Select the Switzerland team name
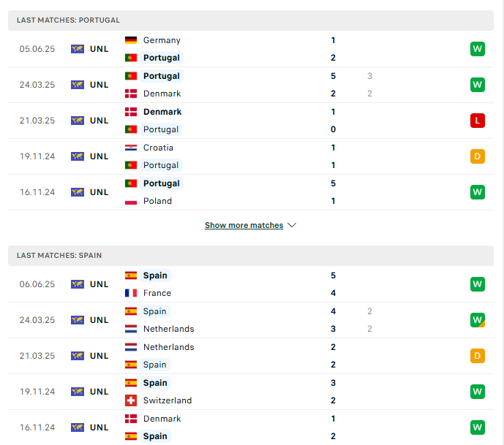This screenshot has height=445, width=504. [x=168, y=400]
